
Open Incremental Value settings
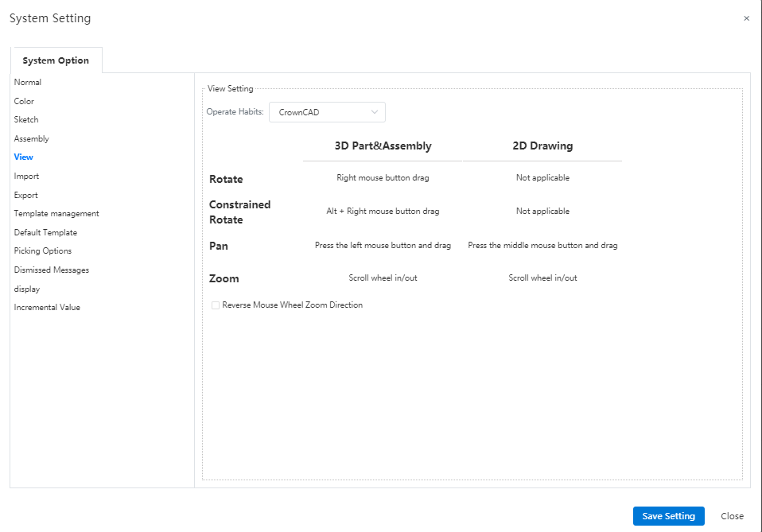[x=47, y=307]
